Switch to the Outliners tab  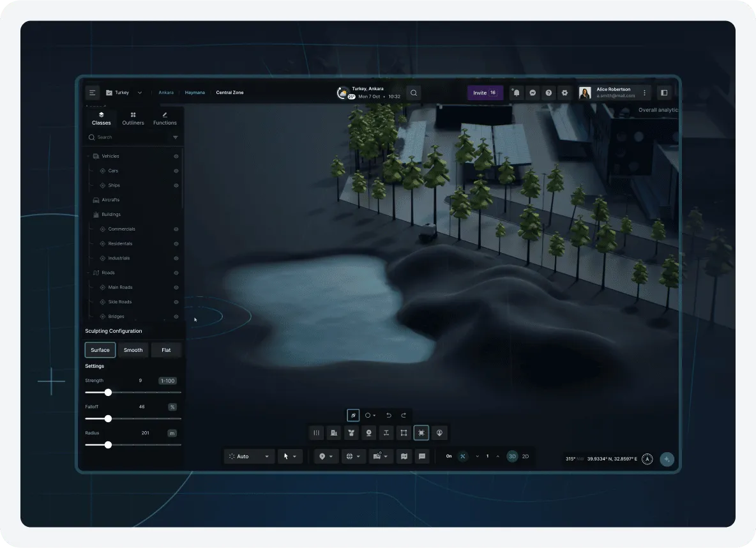(x=133, y=119)
